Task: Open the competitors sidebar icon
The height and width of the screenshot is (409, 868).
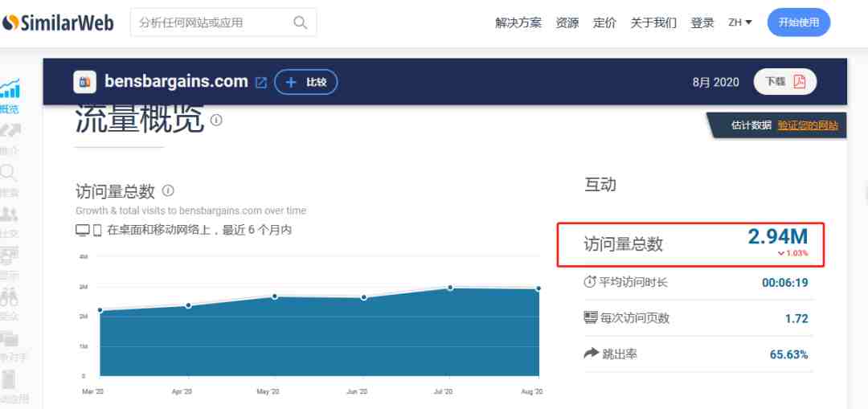Action: coord(10,339)
